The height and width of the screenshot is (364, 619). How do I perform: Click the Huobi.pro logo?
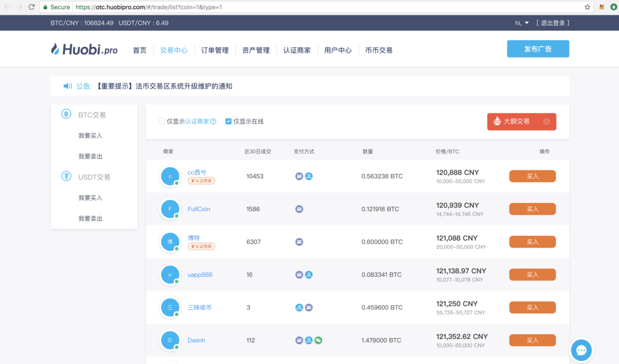click(x=84, y=50)
